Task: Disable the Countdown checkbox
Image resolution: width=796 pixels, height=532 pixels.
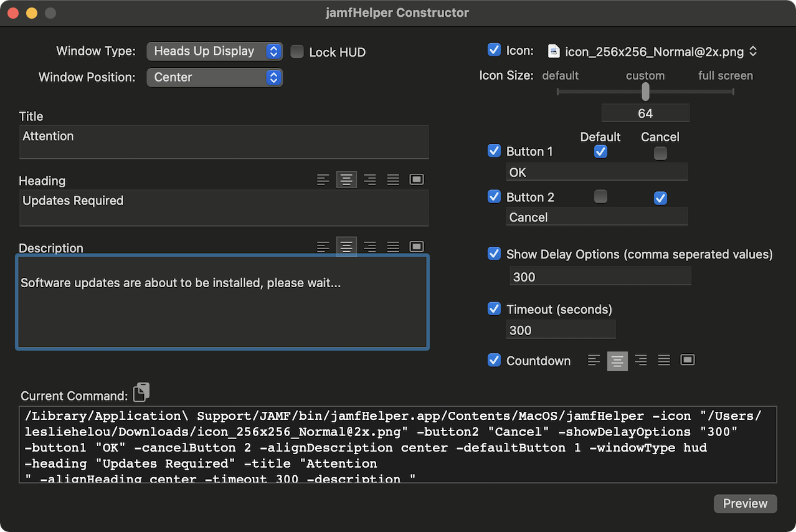Action: point(494,360)
